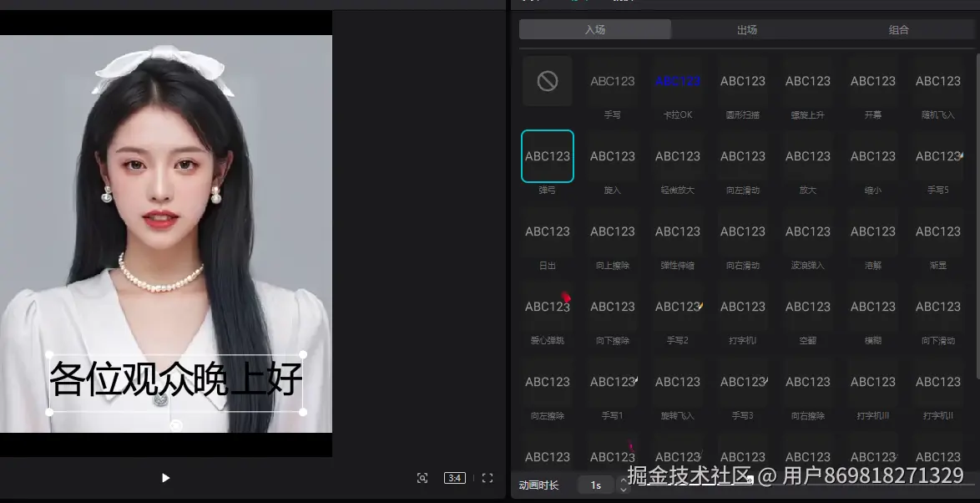Apply the 打字机 typewriter animation
Screen dimensions: 980x503
[x=742, y=306]
